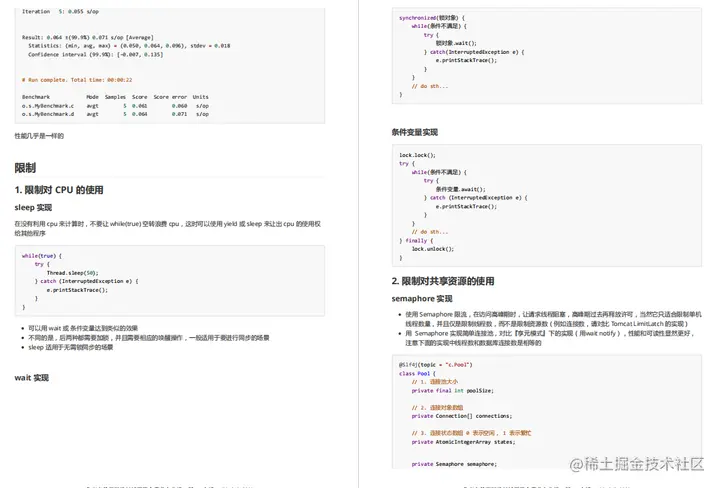Screen dimensions: 720x488
Task: Click the bullet starting '不同的是，后两种都需要加锁'
Action: tap(149, 338)
